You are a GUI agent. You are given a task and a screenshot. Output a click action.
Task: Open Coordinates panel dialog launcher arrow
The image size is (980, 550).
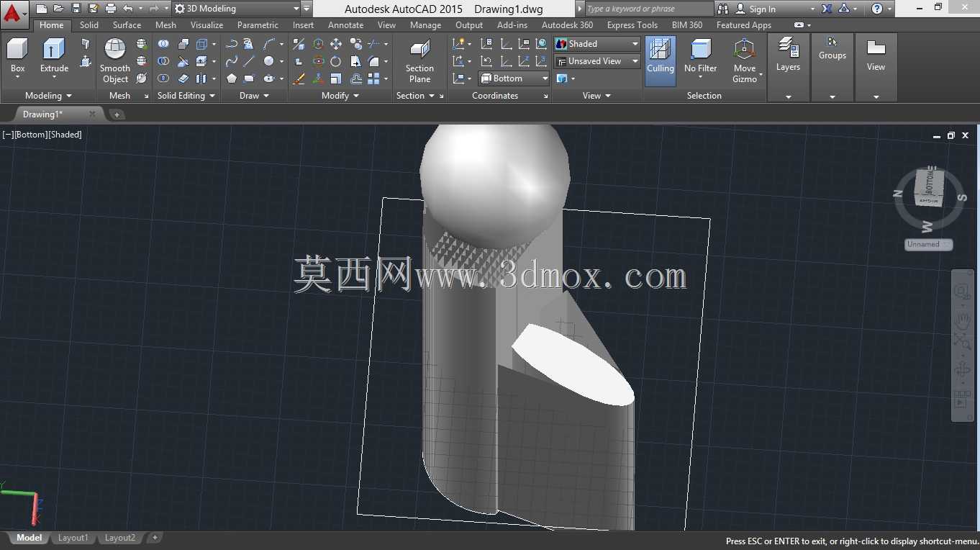[545, 96]
